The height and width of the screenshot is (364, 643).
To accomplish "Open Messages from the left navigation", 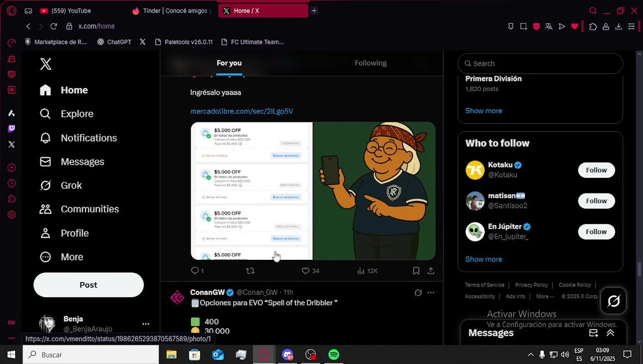I will point(72,162).
